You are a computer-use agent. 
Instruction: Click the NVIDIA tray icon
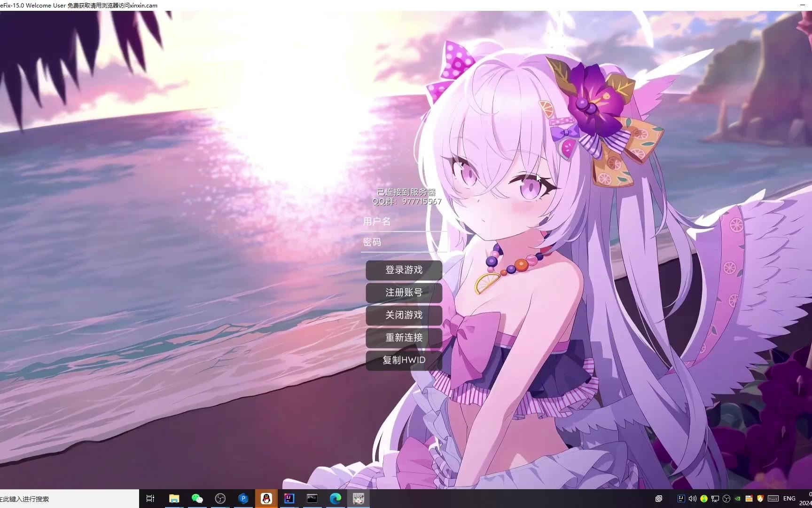[738, 499]
